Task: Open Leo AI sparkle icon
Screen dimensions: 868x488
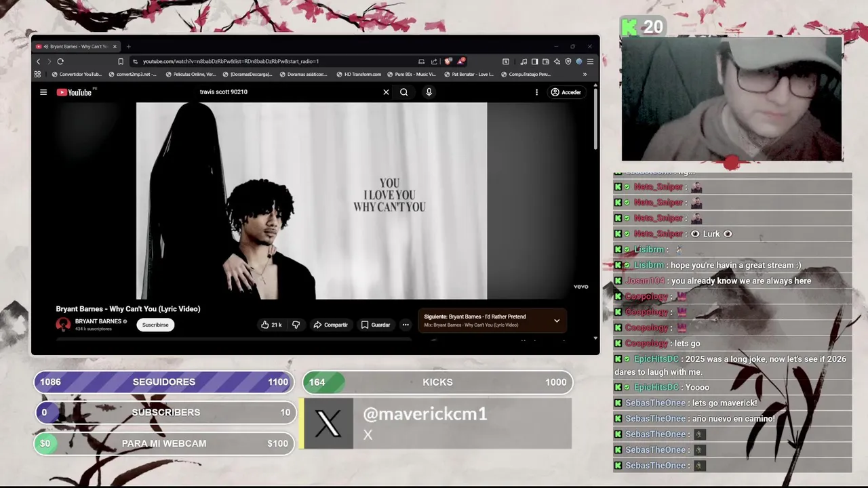Action: click(557, 61)
